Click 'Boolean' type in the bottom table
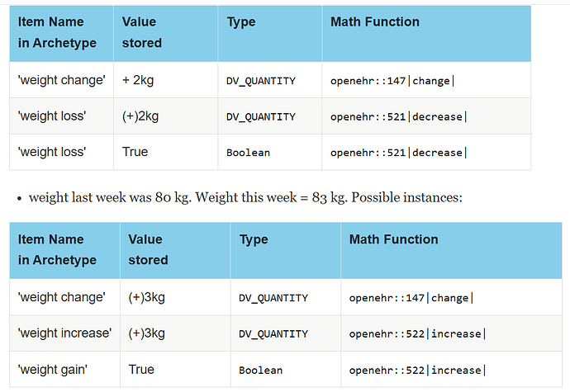Image resolution: width=570 pixels, height=392 pixels. 261,371
